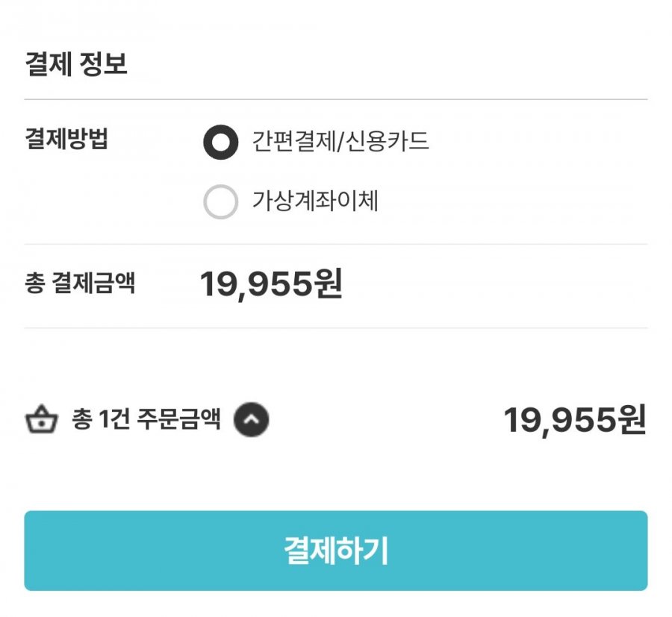The width and height of the screenshot is (672, 617).
Task: Click the 19,955원 total payment amount
Action: click(271, 284)
